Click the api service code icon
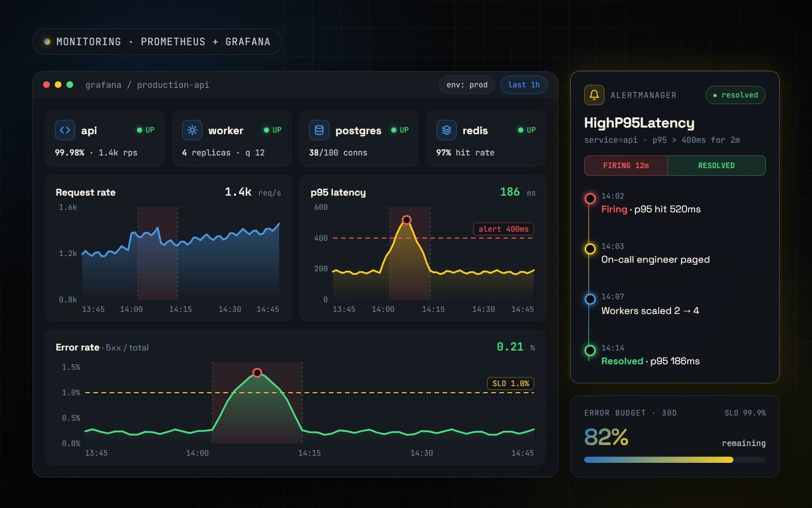Image resolution: width=812 pixels, height=508 pixels. pos(65,130)
